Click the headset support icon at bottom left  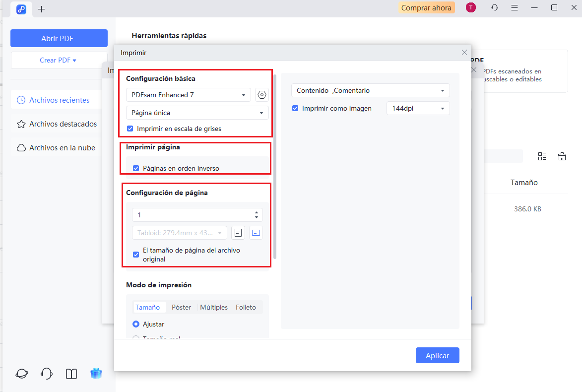[46, 373]
